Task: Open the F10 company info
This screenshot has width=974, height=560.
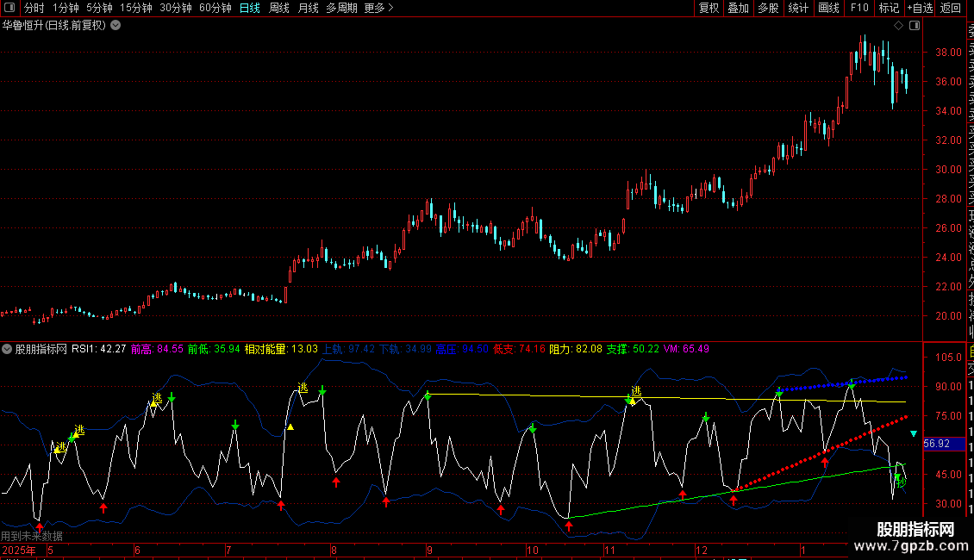Action: 858,9
